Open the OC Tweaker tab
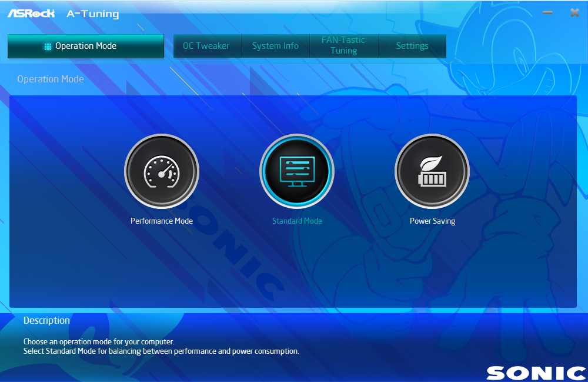This screenshot has width=588, height=382. pos(206,46)
